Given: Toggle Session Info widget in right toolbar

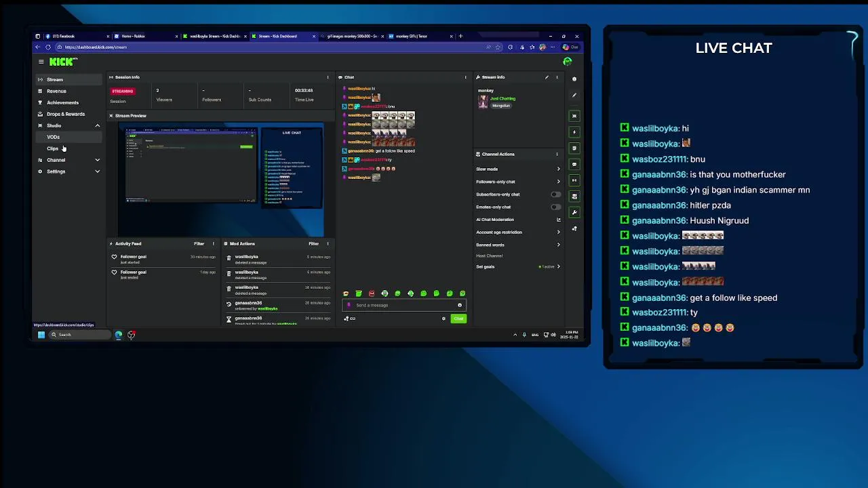Looking at the screenshot, I should [574, 180].
